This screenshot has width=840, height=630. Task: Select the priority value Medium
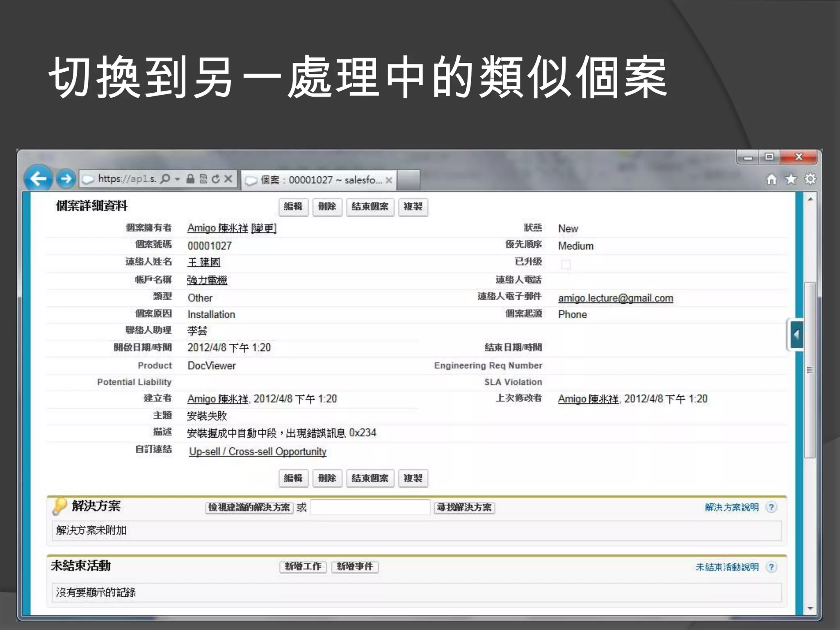(x=576, y=246)
